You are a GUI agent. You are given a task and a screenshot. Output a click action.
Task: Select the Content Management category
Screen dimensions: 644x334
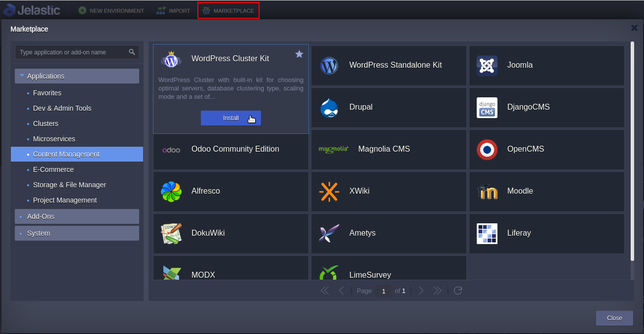pyautogui.click(x=77, y=154)
